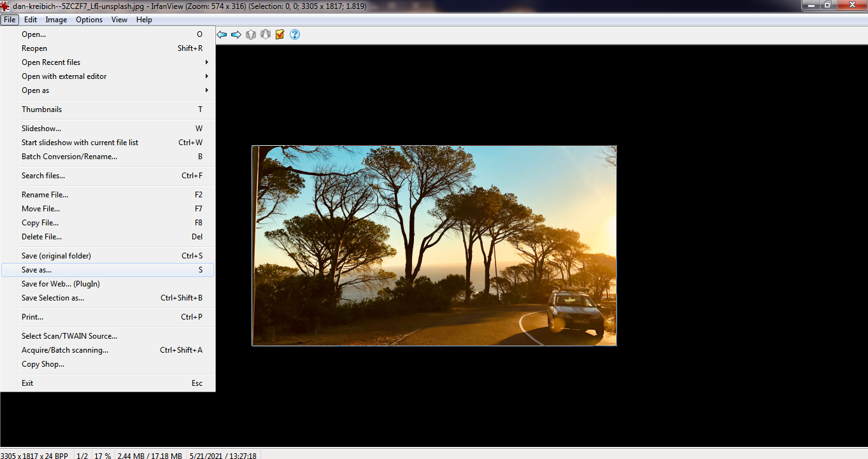Click the next file blue right arrow
The width and height of the screenshot is (868, 459).
[236, 34]
